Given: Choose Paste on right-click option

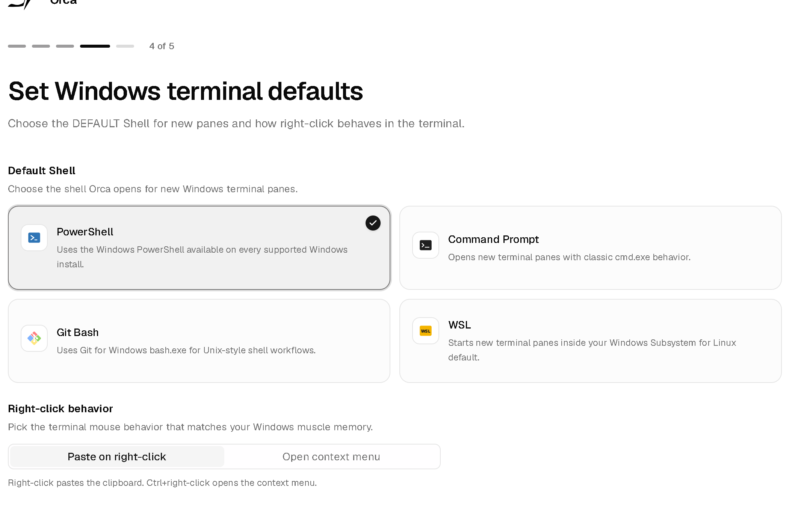Looking at the screenshot, I should pos(117,457).
